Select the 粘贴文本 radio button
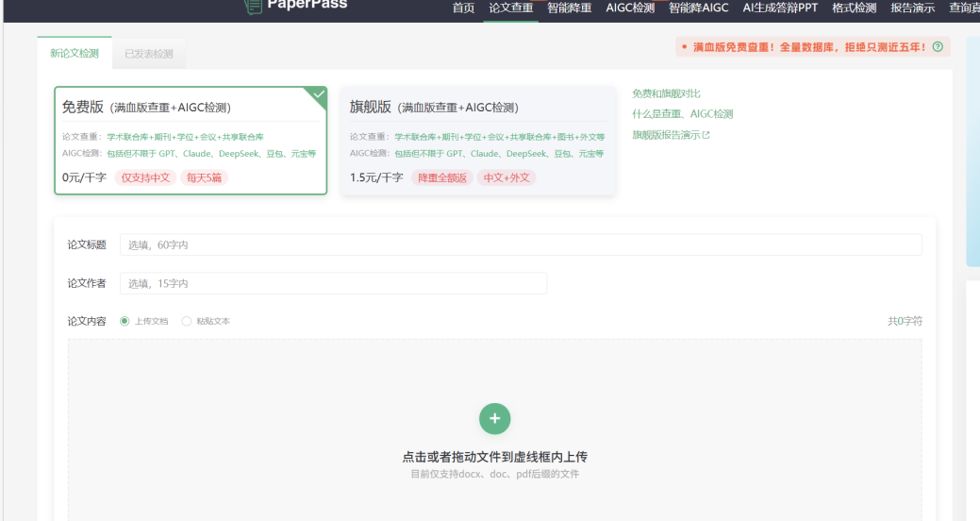Screen dimensions: 980x521 click(x=186, y=321)
